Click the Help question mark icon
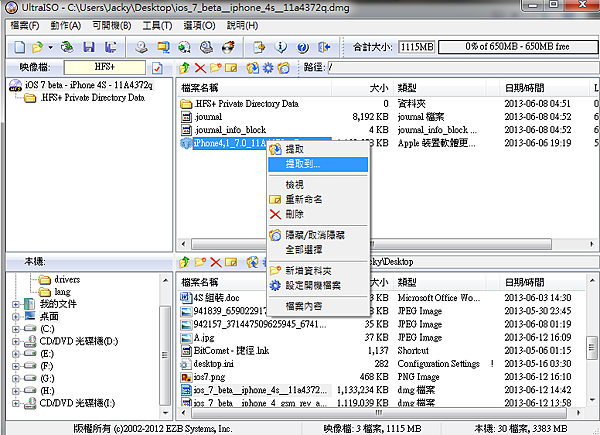This screenshot has height=435, width=600. (303, 47)
